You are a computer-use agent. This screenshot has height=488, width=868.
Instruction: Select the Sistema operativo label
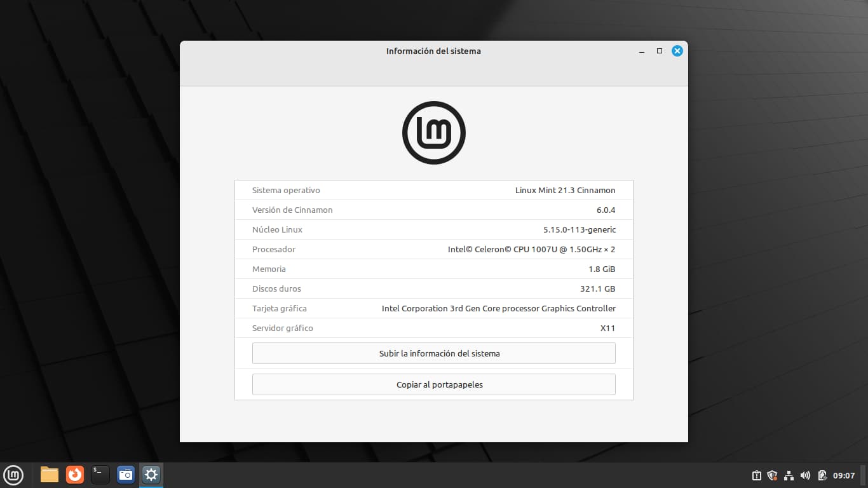click(286, 190)
